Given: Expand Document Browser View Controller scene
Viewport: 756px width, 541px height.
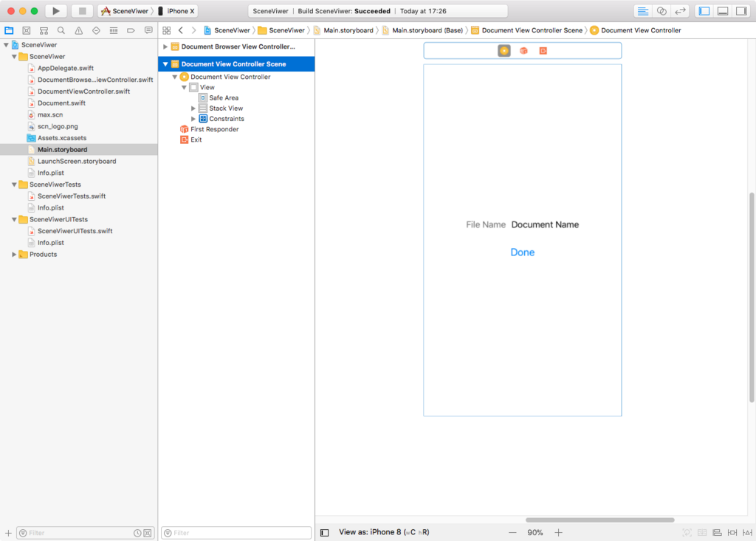Looking at the screenshot, I should pos(165,46).
